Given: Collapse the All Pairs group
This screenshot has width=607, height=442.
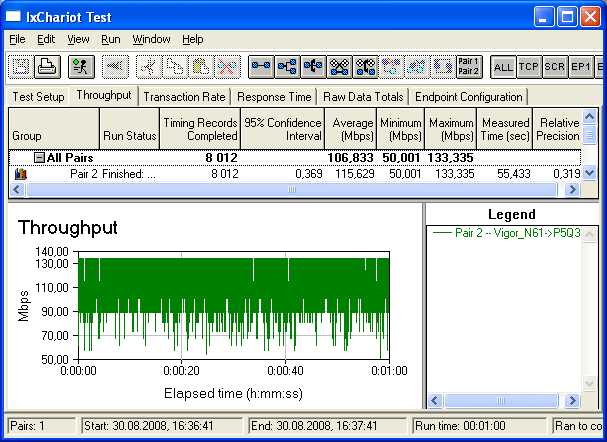Looking at the screenshot, I should [x=39, y=158].
